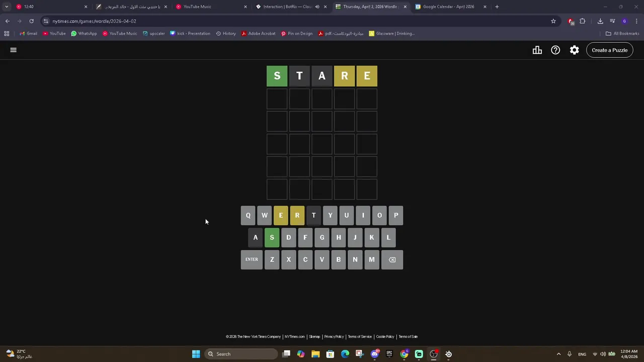Screen dimensions: 644x362
Task: Open the Wordle settings gear
Action: pos(574,50)
